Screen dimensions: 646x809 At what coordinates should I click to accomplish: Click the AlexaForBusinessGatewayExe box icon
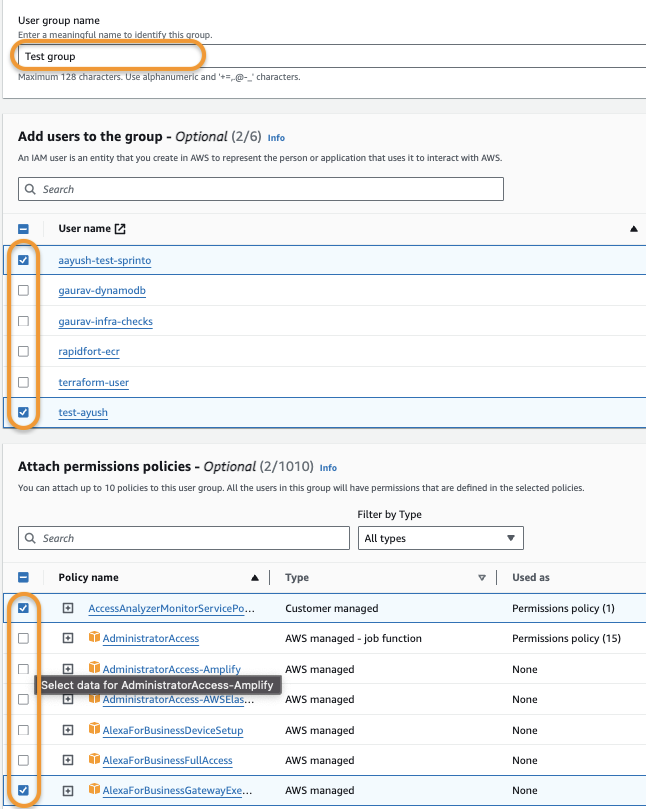pyautogui.click(x=94, y=789)
